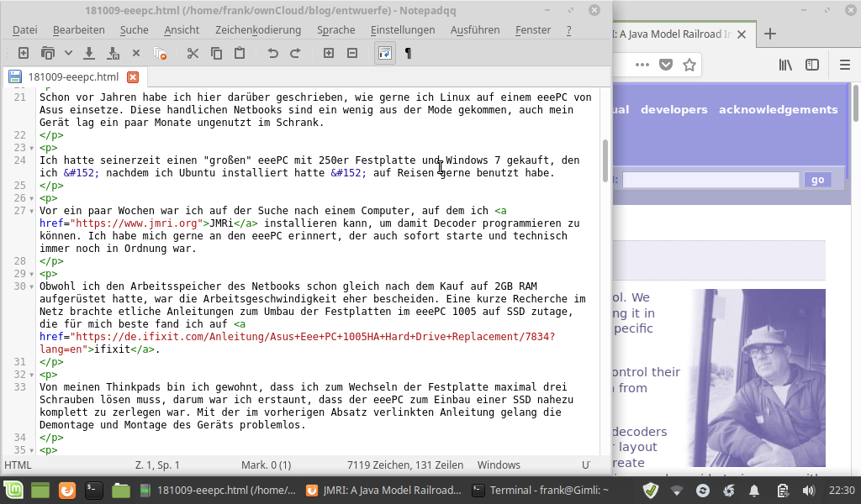Click the Redo arrow icon
Image resolution: width=861 pixels, height=504 pixels.
click(x=295, y=53)
